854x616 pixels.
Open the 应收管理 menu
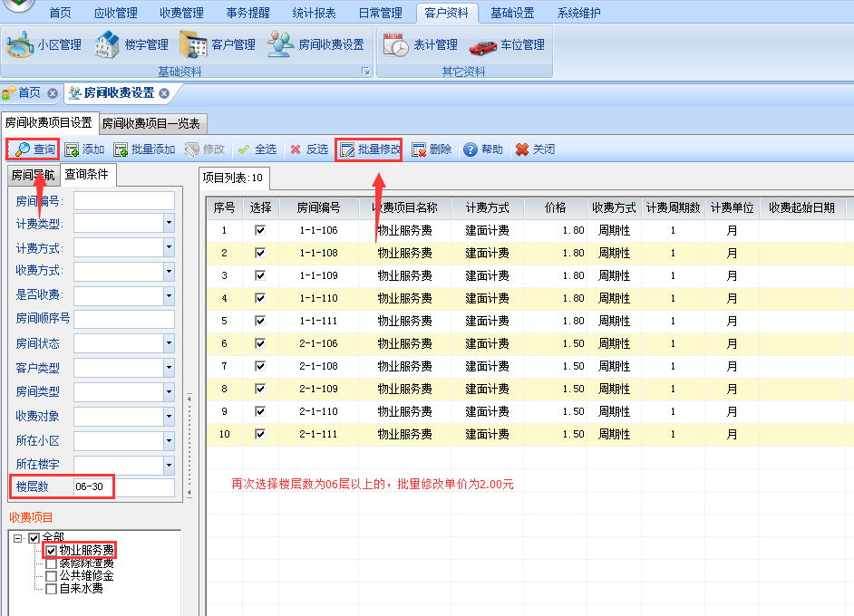[115, 13]
